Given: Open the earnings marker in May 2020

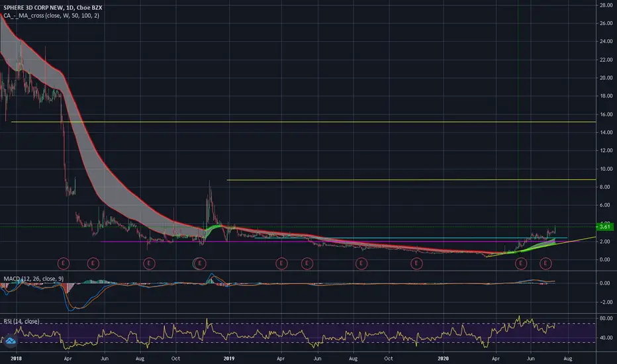Looking at the screenshot, I should pyautogui.click(x=521, y=263).
